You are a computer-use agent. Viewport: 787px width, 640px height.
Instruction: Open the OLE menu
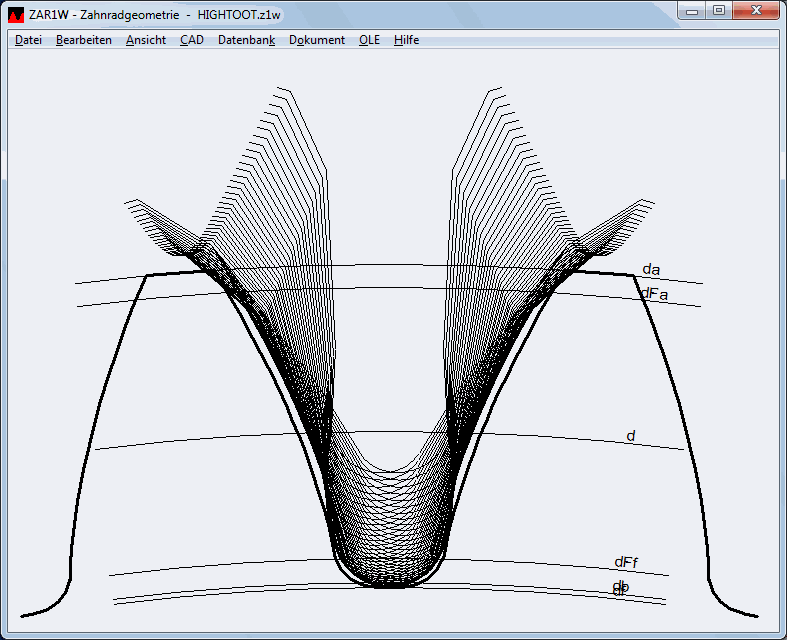click(369, 40)
